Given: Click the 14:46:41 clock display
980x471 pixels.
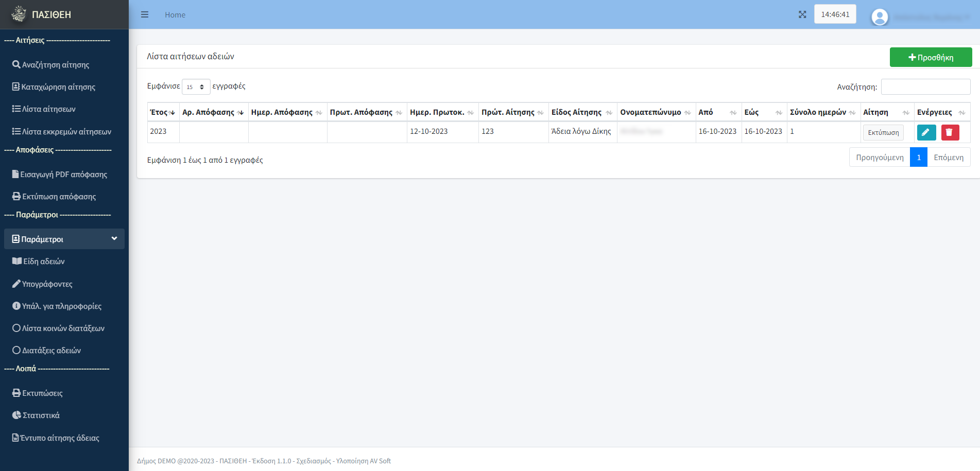Looking at the screenshot, I should click(x=835, y=14).
